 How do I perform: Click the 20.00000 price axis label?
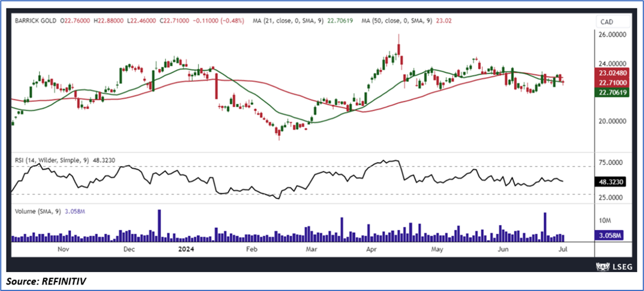(x=613, y=122)
